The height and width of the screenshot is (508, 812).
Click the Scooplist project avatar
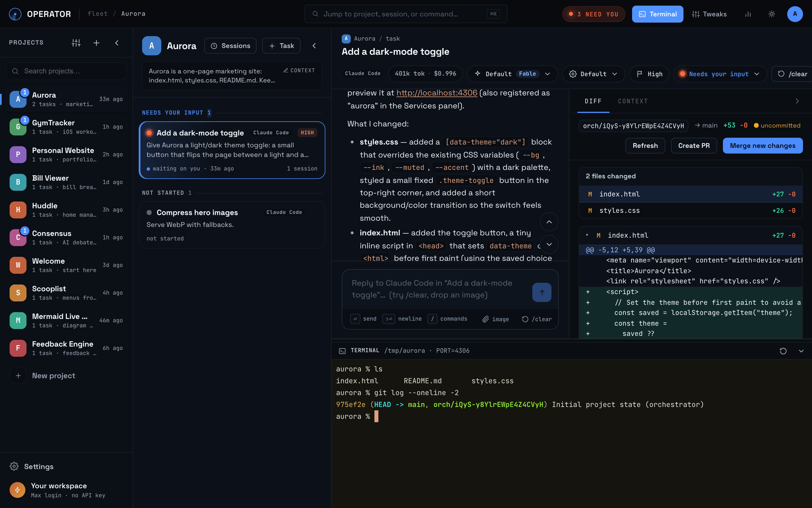click(x=18, y=293)
